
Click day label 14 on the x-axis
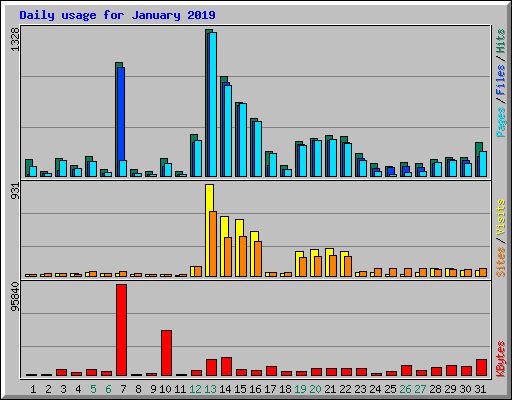point(225,389)
